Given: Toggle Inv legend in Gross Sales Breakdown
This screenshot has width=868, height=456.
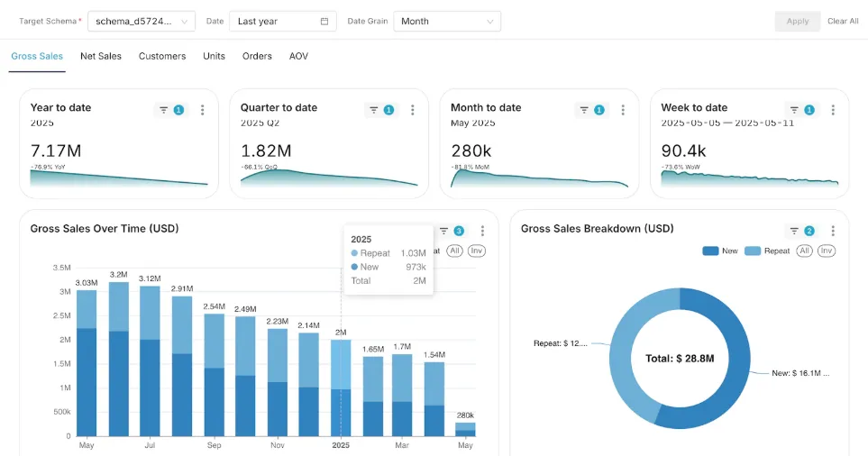Looking at the screenshot, I should 826,251.
